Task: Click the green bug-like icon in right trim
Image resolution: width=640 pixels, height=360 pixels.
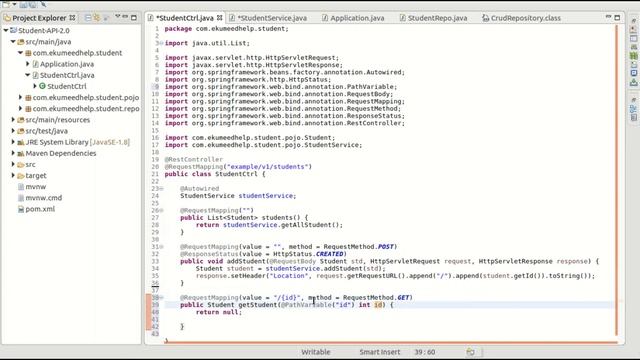Action: [633, 56]
